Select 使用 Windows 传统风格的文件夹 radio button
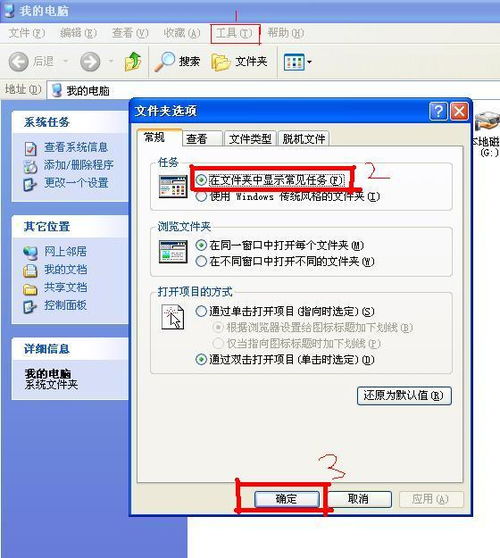This screenshot has height=558, width=500. coord(201,196)
